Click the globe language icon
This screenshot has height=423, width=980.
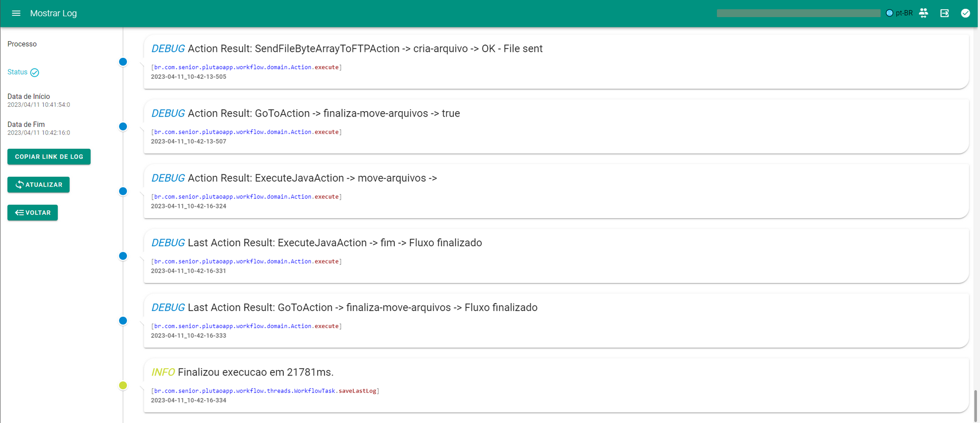[889, 13]
